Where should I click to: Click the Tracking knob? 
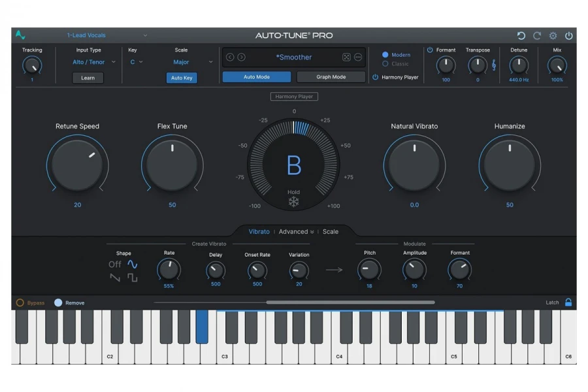coord(32,65)
